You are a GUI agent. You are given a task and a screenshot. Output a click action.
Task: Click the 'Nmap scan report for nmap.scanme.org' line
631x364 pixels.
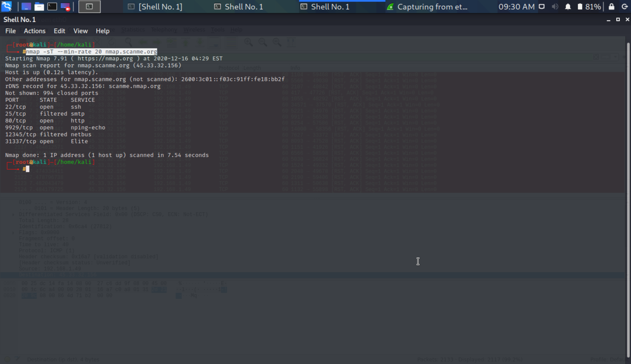click(x=93, y=66)
